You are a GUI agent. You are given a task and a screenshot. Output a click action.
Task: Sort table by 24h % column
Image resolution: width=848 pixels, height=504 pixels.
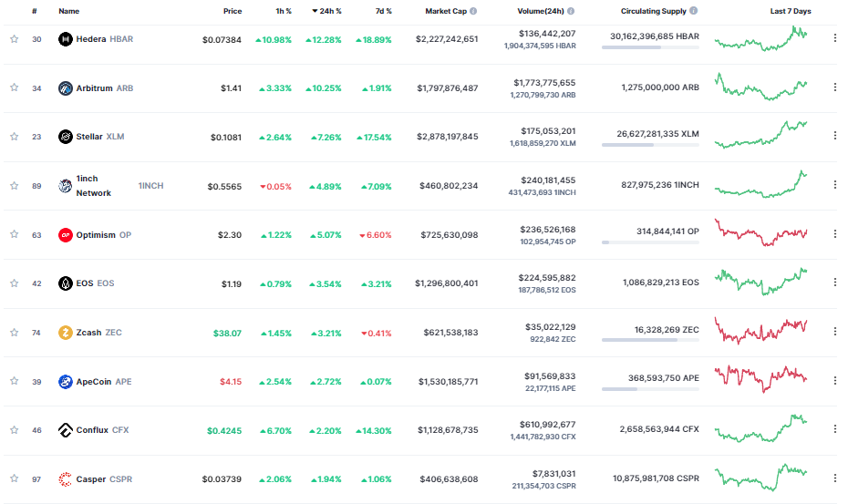(x=326, y=11)
